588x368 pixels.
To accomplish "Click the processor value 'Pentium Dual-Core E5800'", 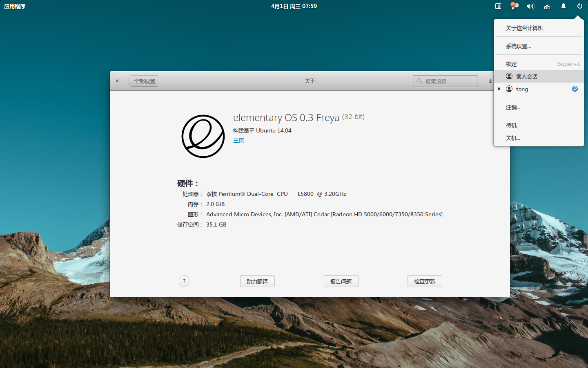I will pyautogui.click(x=276, y=194).
